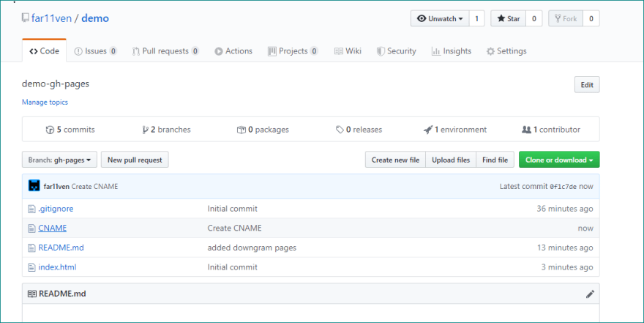The width and height of the screenshot is (644, 323).
Task: Open the CNAME file
Action: pos(52,228)
